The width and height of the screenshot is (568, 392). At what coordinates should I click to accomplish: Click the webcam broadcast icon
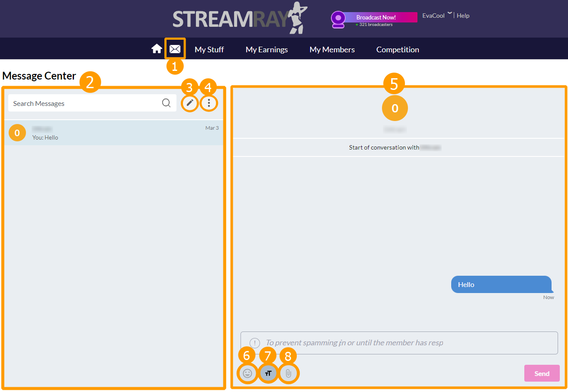coord(338,19)
